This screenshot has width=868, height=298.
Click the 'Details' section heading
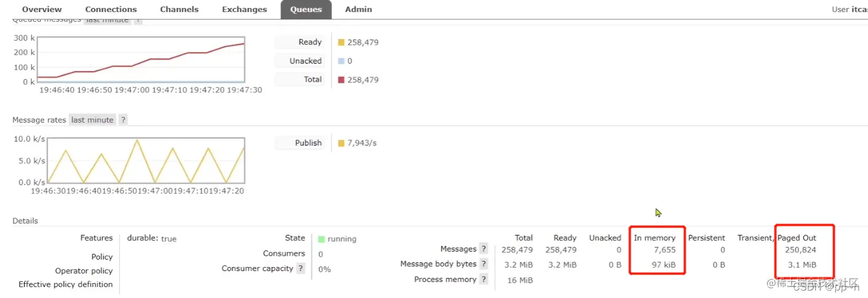point(25,220)
